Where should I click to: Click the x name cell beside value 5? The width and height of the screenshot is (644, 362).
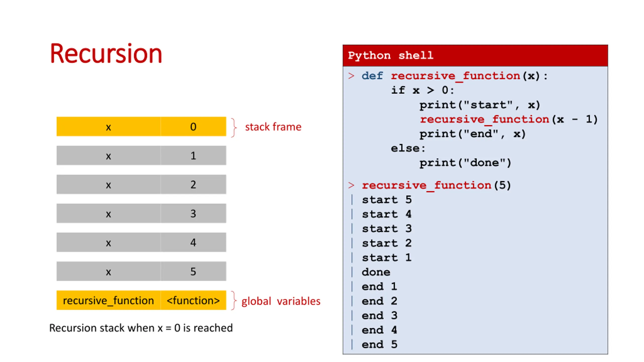[x=108, y=271]
